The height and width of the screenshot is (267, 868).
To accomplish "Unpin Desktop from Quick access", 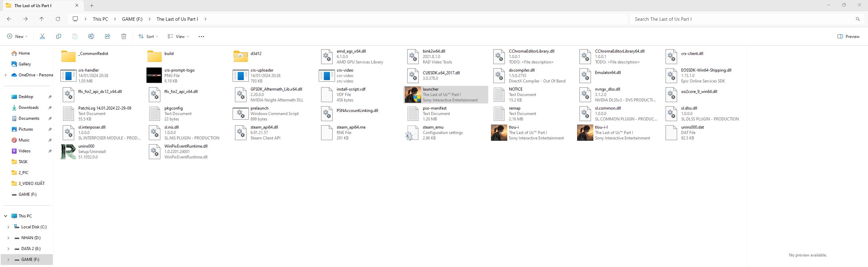I will tap(50, 97).
